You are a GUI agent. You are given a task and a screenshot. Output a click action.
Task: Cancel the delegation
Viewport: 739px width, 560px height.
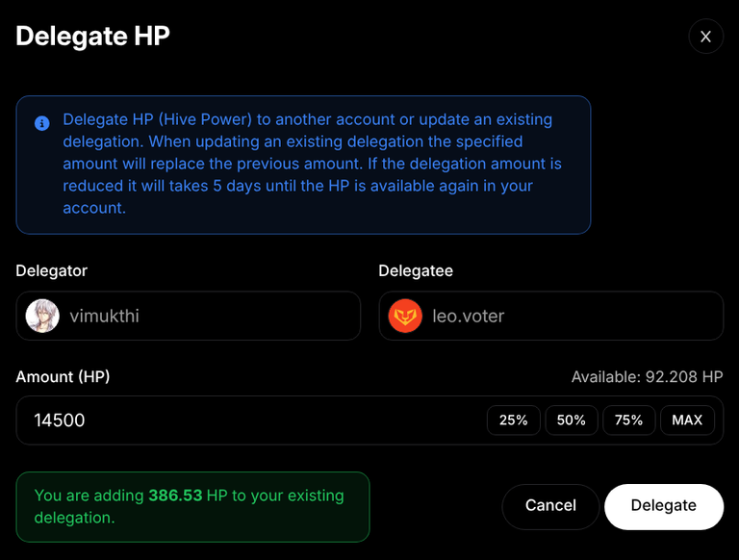[550, 507]
